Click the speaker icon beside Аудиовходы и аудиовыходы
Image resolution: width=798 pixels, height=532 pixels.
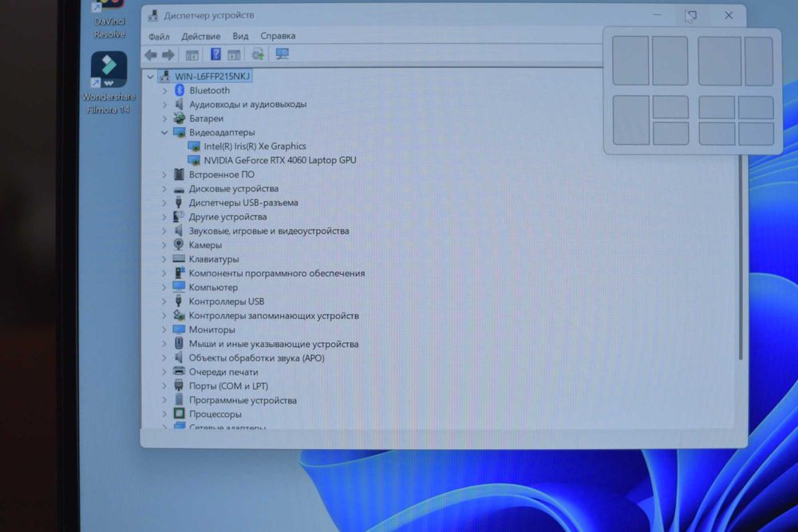click(179, 104)
